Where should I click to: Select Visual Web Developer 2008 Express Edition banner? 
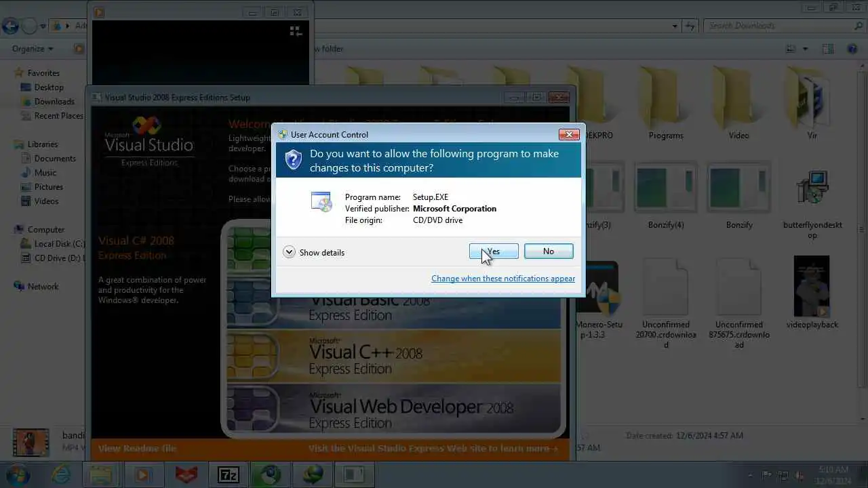[x=394, y=409]
